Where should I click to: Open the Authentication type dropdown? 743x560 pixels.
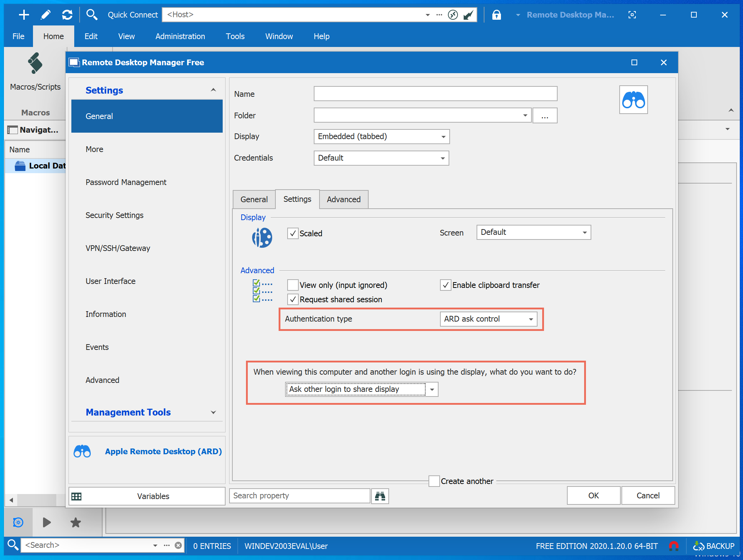click(488, 319)
